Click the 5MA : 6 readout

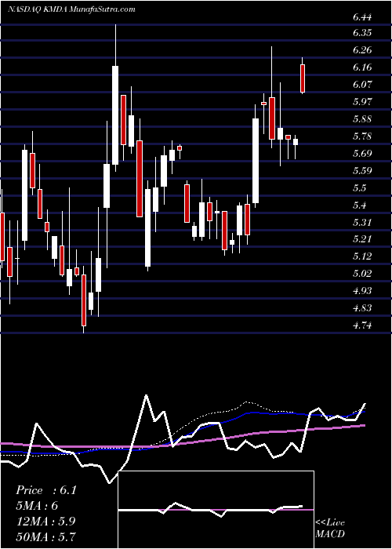(x=37, y=506)
